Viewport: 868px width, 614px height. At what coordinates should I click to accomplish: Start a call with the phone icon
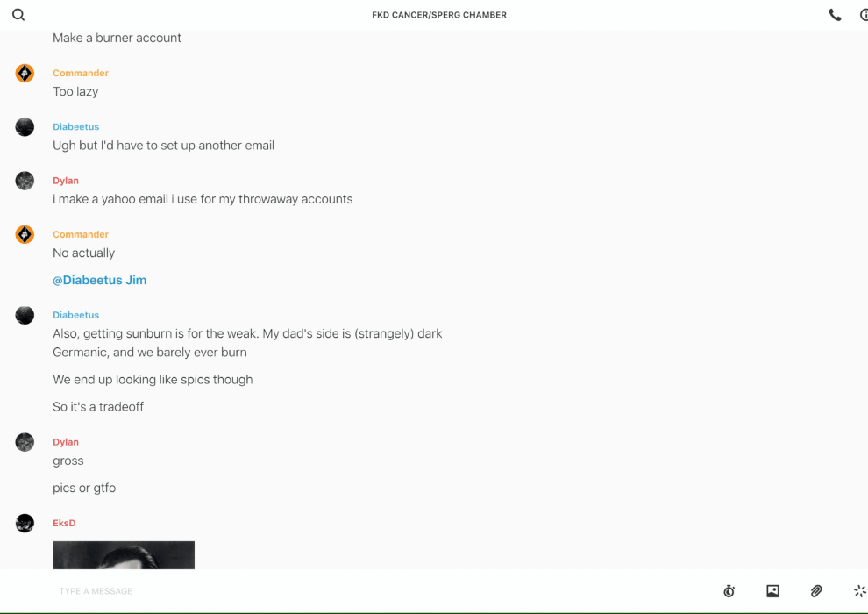pos(835,15)
